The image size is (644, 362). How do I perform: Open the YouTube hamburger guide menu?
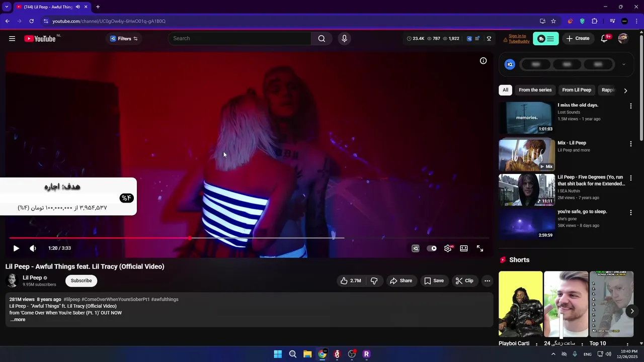point(12,39)
